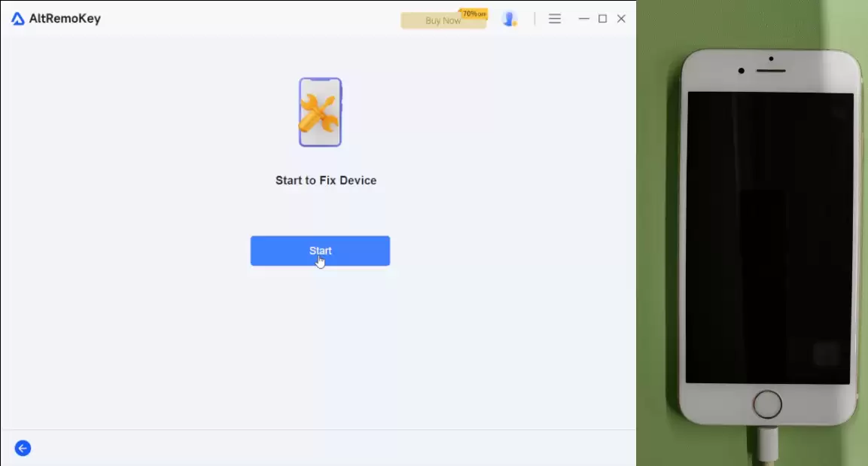This screenshot has width=868, height=466.
Task: Go back using the blue arrow icon
Action: (23, 448)
